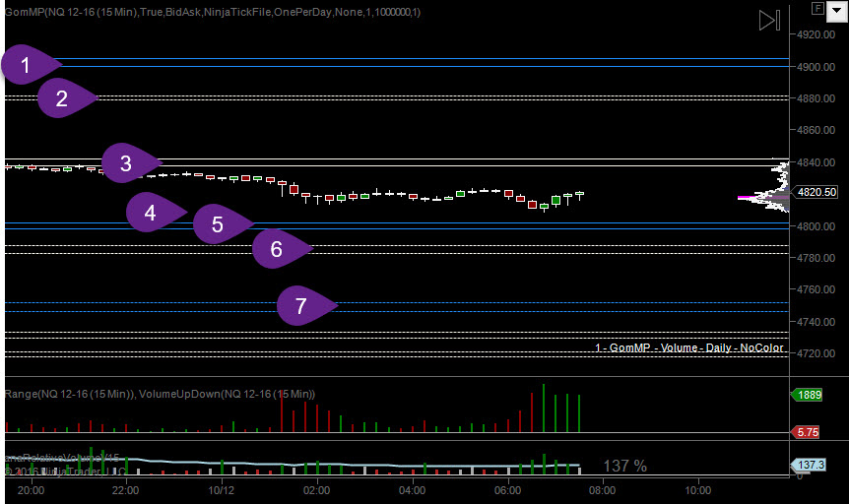This screenshot has width=849, height=504.
Task: Click the 4860.00 price axis label
Action: pos(816,130)
